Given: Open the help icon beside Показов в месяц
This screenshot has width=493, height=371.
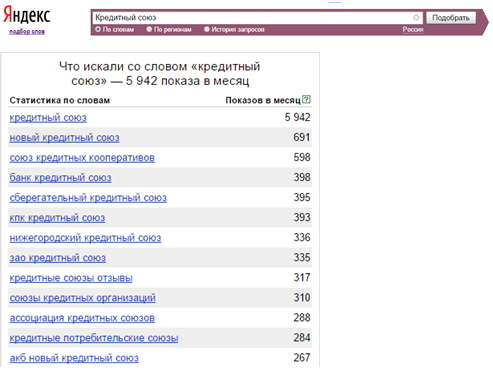Looking at the screenshot, I should (x=306, y=99).
